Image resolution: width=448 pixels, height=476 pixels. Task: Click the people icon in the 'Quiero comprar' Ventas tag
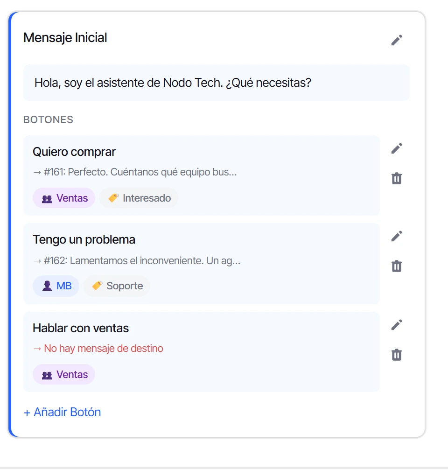[x=47, y=199]
